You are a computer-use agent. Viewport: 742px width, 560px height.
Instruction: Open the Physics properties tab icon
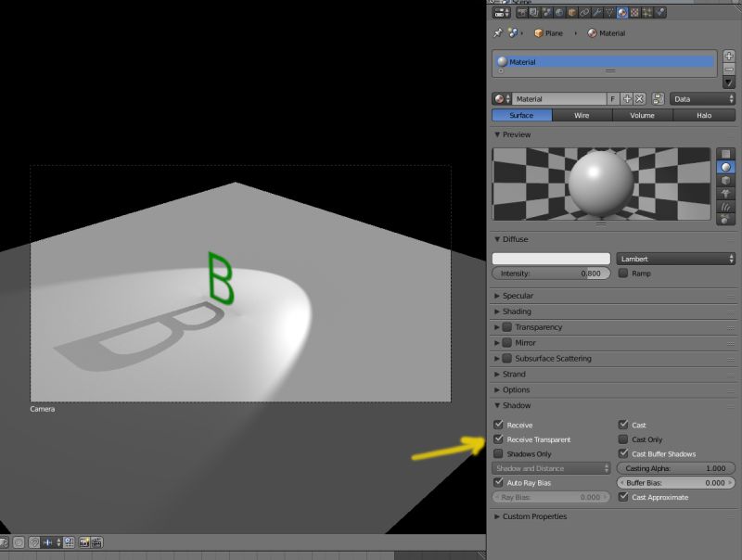(x=660, y=13)
